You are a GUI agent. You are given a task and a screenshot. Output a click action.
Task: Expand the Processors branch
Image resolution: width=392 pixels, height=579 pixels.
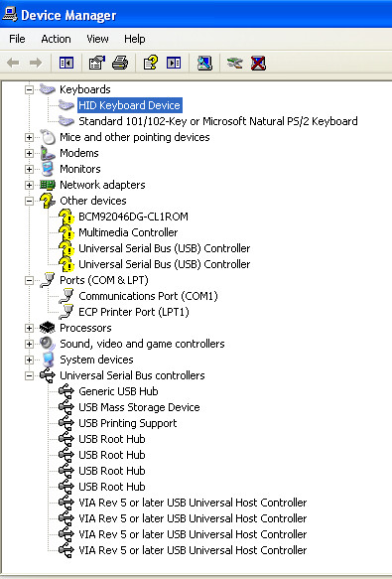[x=29, y=328]
